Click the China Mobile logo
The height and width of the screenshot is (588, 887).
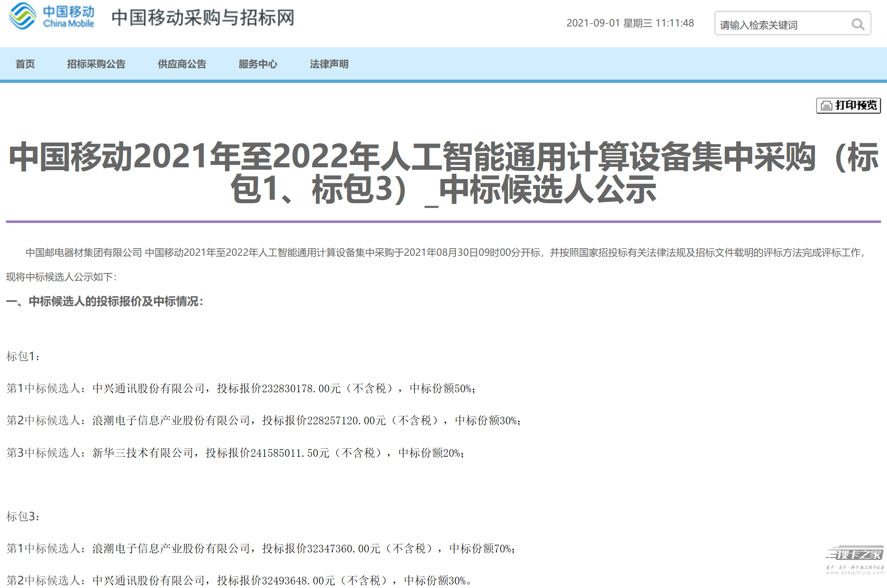pyautogui.click(x=52, y=16)
